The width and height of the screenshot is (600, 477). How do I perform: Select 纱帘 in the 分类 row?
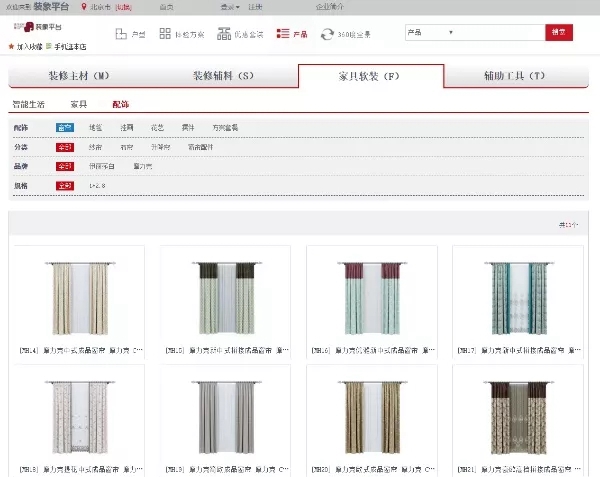[95, 147]
